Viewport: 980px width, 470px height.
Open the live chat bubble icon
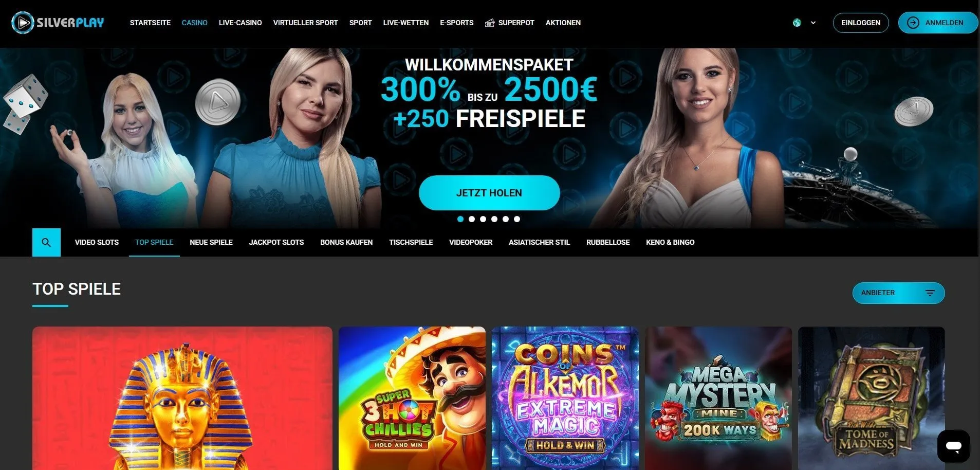click(x=954, y=446)
